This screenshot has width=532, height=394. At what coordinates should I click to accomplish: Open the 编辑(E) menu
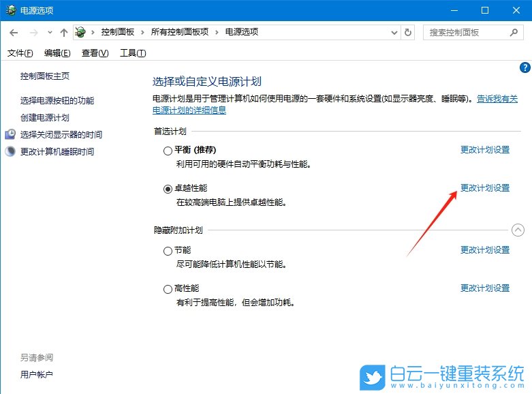(x=57, y=53)
